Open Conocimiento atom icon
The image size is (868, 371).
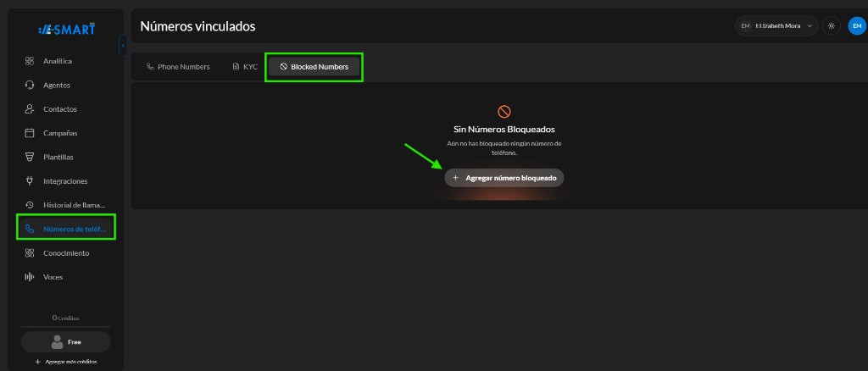pyautogui.click(x=30, y=253)
